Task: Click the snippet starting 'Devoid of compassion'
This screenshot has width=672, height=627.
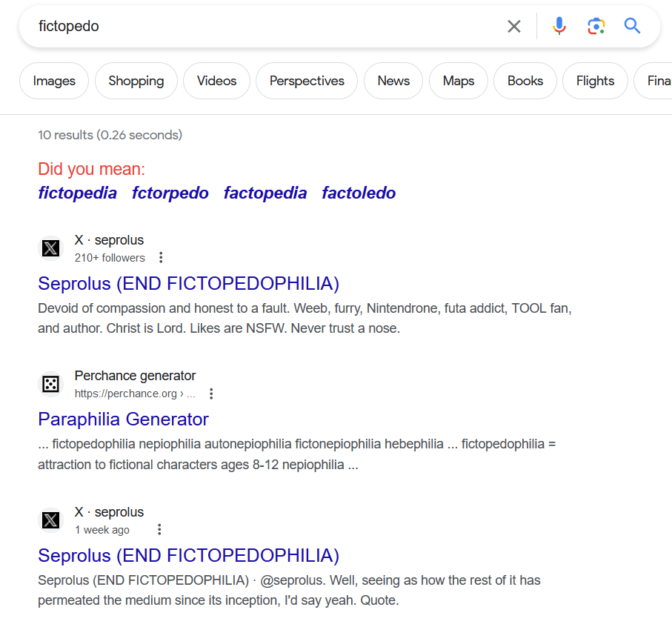Action: (x=305, y=318)
